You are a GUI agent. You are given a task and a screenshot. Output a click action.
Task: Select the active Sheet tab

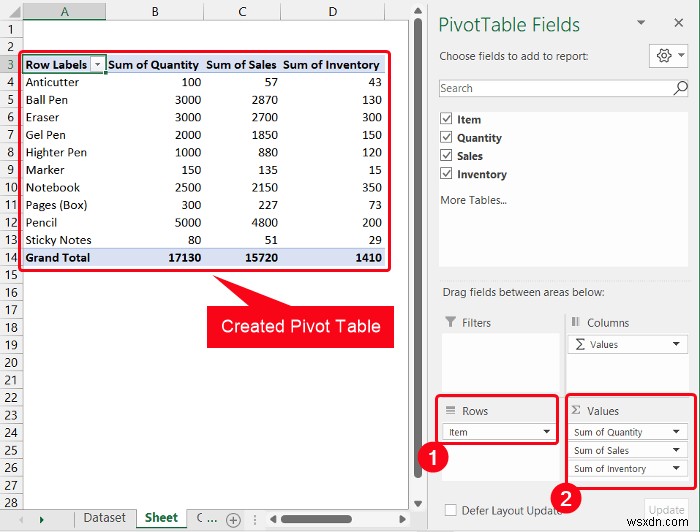[x=161, y=518]
